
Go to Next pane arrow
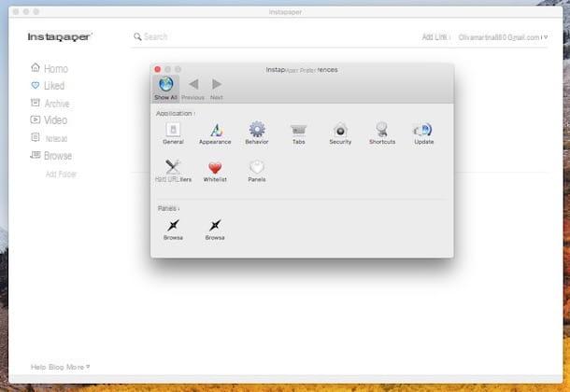[x=216, y=89]
